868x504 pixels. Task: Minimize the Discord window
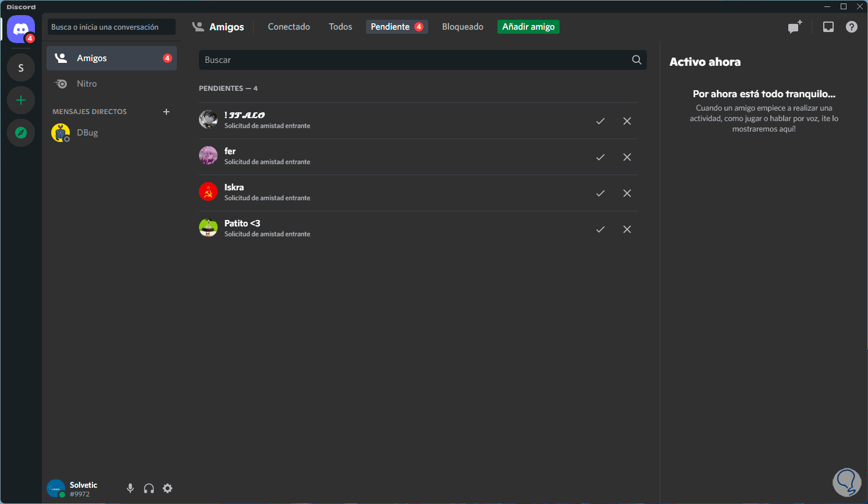(x=827, y=6)
